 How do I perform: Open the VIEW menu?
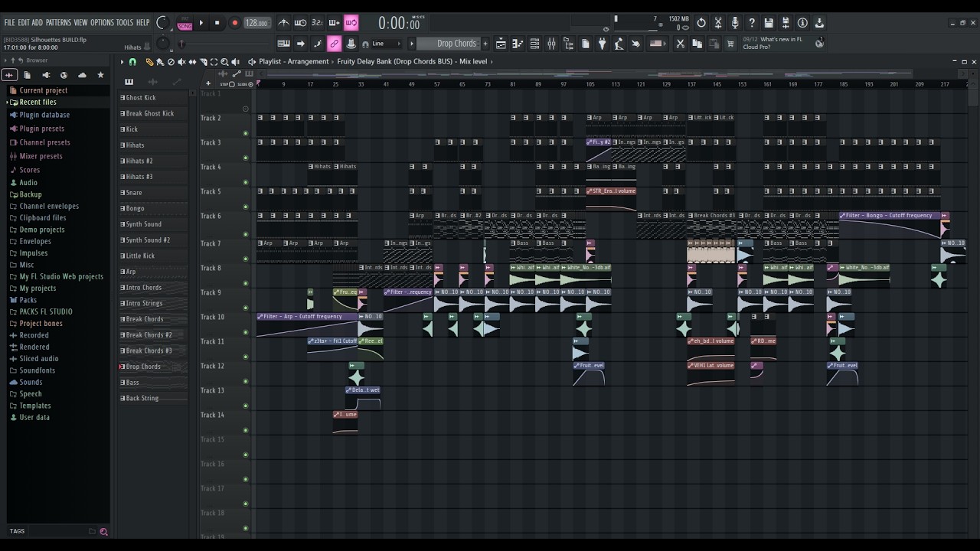coord(80,22)
